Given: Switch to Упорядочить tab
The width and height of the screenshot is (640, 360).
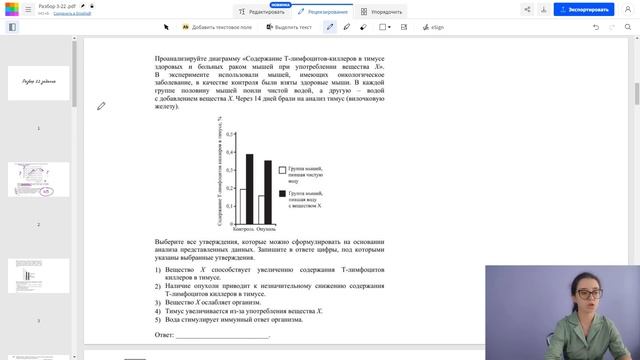Looking at the screenshot, I should coord(381,12).
